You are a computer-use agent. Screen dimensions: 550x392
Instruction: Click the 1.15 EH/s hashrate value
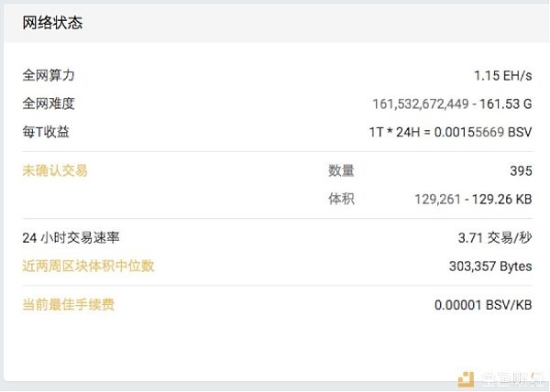(x=502, y=75)
